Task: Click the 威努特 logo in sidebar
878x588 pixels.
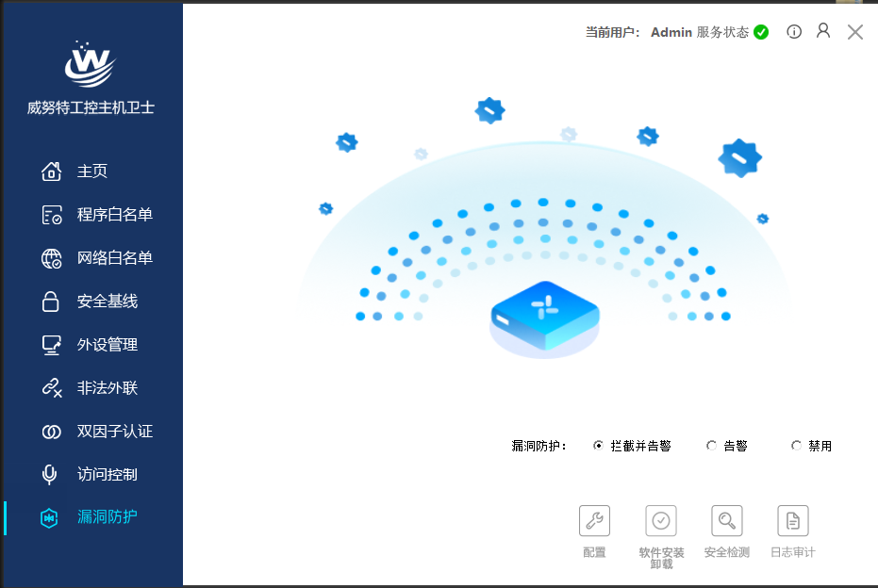Action: tap(90, 64)
